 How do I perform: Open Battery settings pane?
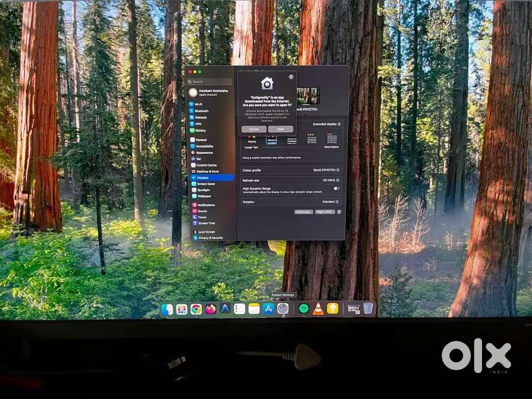(x=200, y=130)
